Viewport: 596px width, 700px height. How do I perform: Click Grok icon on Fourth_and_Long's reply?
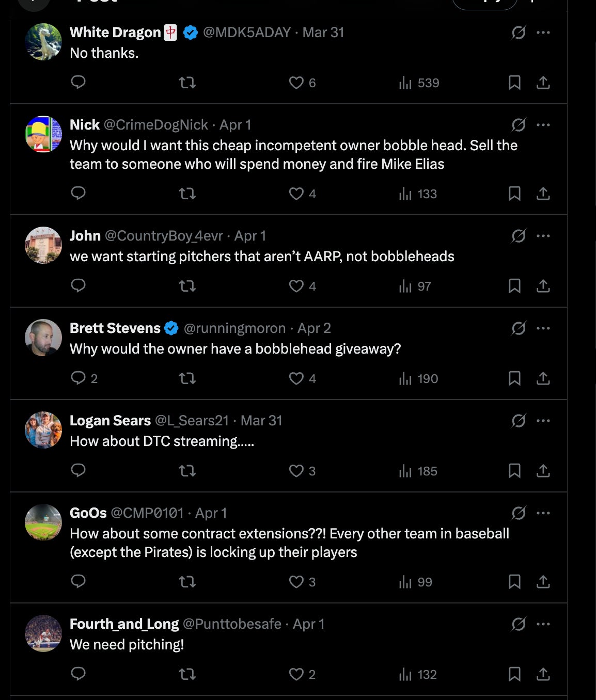click(x=519, y=624)
